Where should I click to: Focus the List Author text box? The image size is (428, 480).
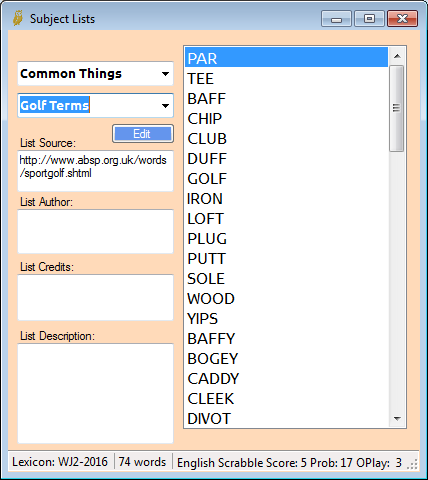pyautogui.click(x=95, y=231)
